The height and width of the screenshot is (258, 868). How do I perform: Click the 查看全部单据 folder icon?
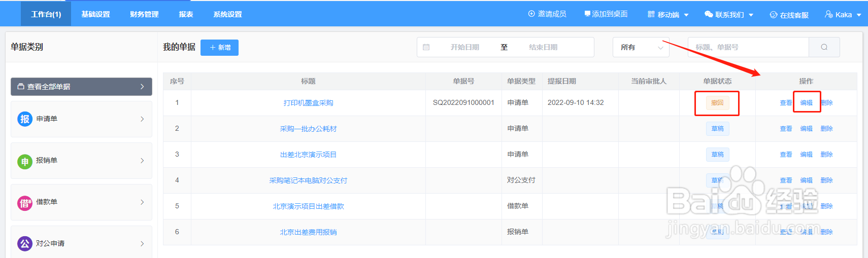point(21,87)
